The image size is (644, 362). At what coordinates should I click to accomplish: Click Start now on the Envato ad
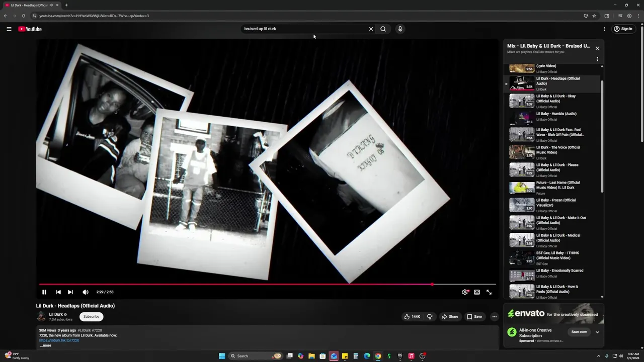point(579,332)
